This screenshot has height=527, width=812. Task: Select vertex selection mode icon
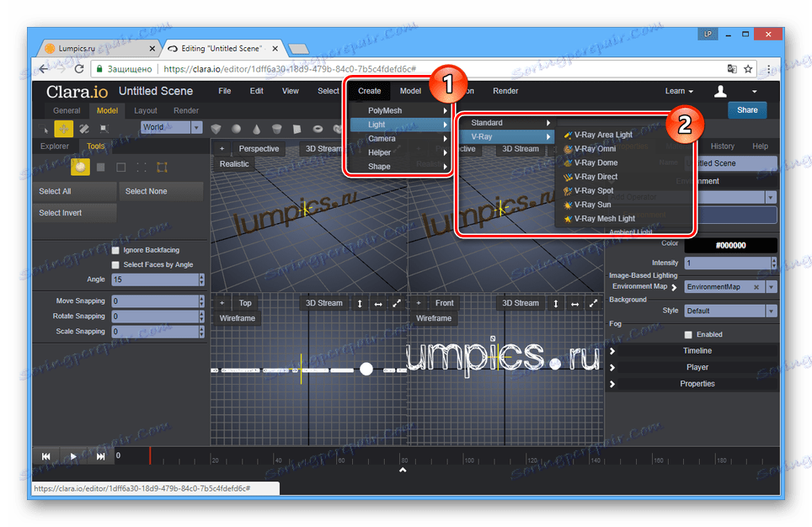142,167
